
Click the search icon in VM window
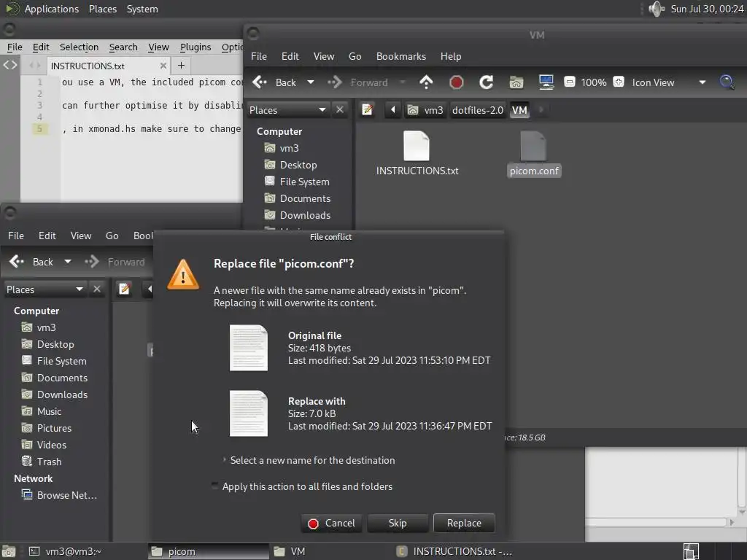[x=727, y=82]
